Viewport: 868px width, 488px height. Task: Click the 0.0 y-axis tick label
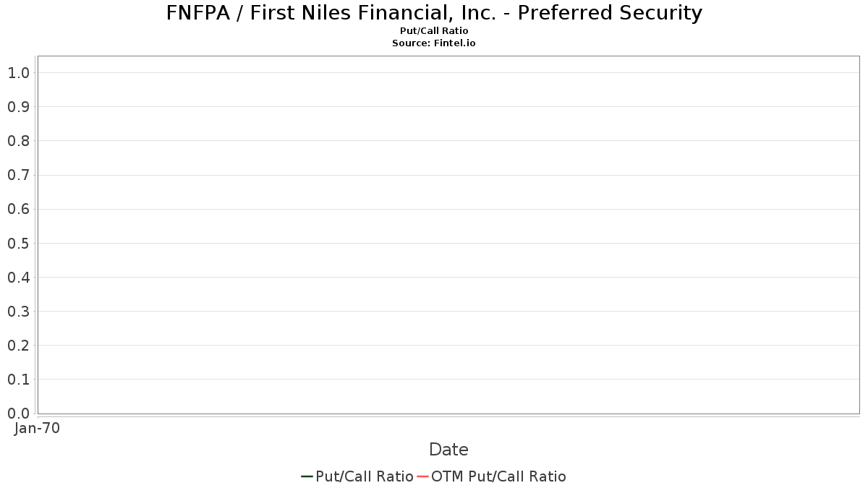point(18,414)
